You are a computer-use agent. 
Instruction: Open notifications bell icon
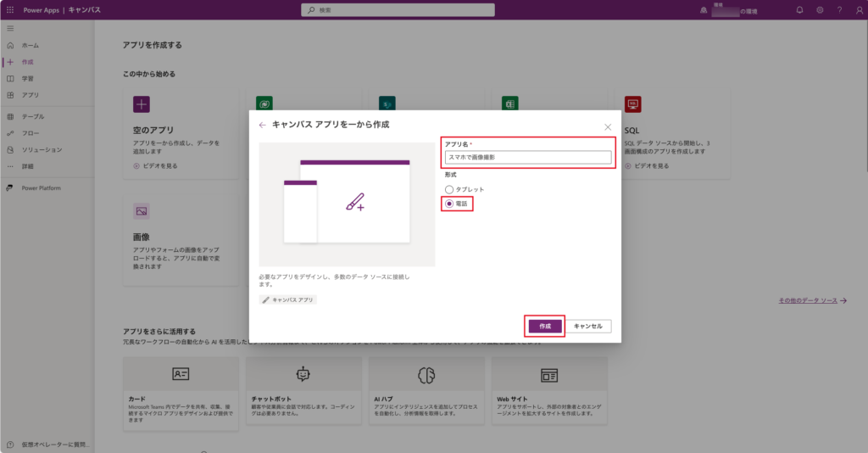pyautogui.click(x=799, y=10)
